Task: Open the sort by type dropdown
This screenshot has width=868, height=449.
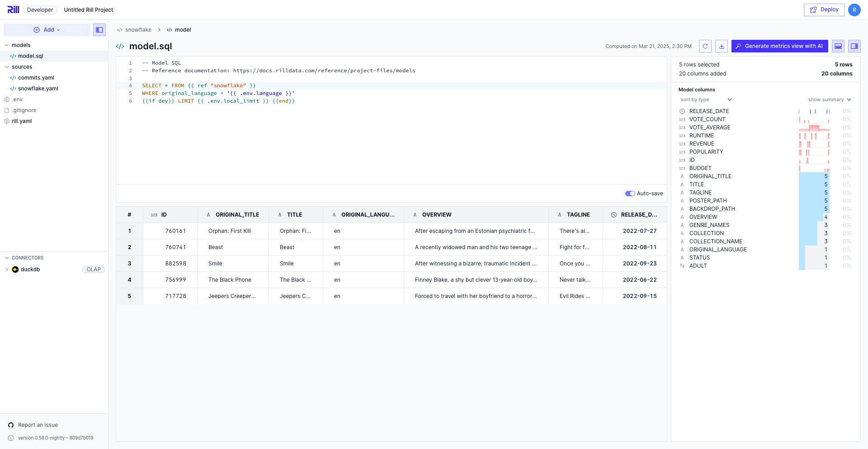Action: [x=706, y=100]
